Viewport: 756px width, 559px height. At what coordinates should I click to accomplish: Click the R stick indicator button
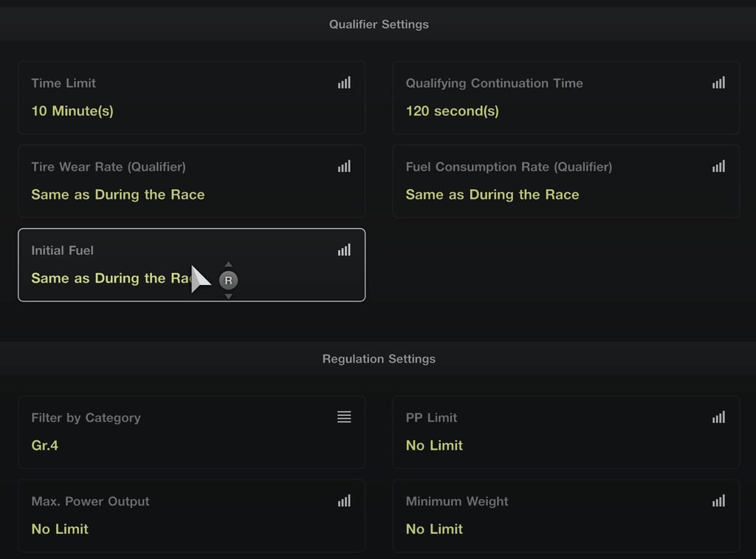[x=229, y=280]
